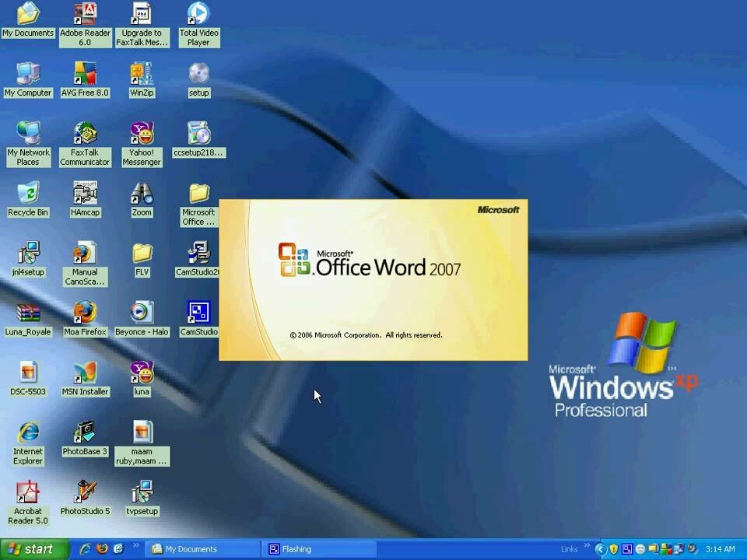Expand the Links toolbar chevron
Image resolution: width=747 pixels, height=560 pixels.
pos(587,546)
